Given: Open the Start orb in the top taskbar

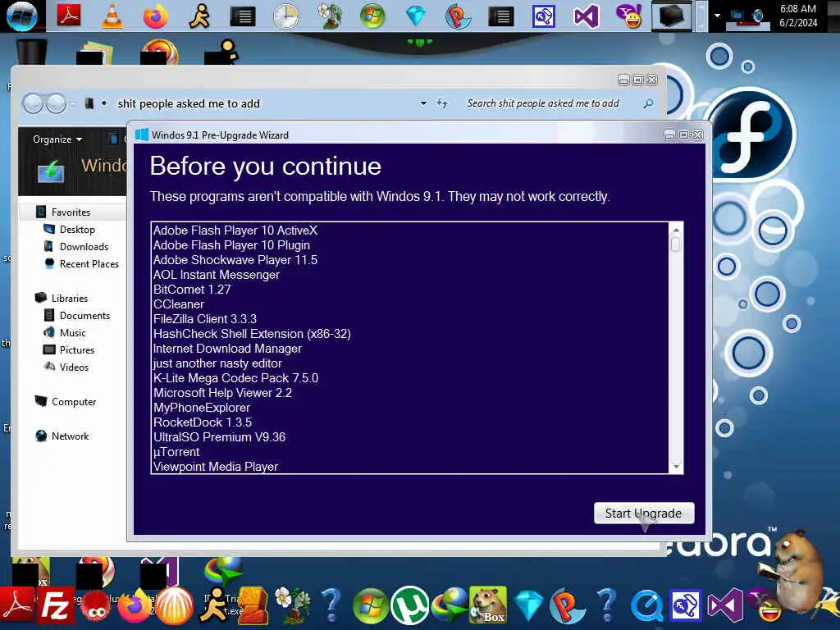Looking at the screenshot, I should pos(22,16).
